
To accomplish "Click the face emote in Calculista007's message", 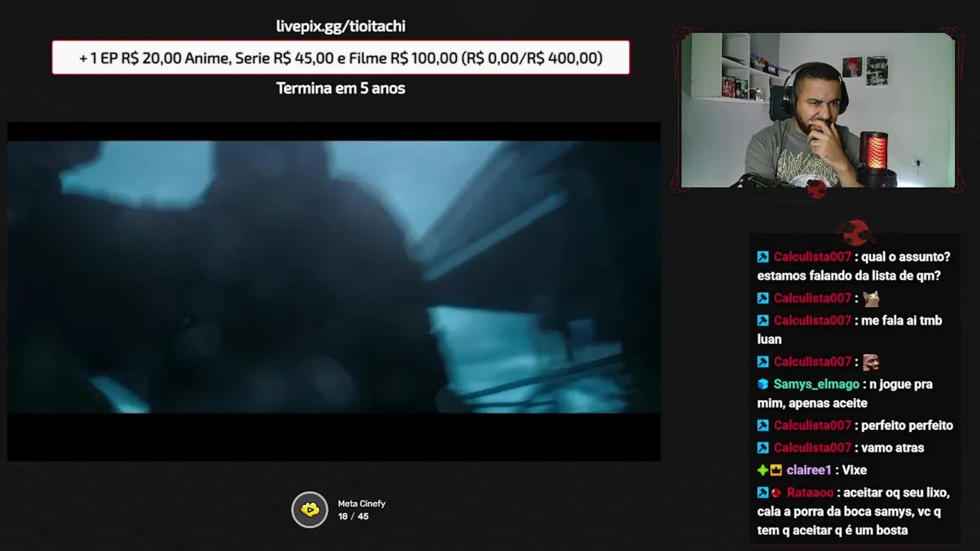I will point(871,362).
